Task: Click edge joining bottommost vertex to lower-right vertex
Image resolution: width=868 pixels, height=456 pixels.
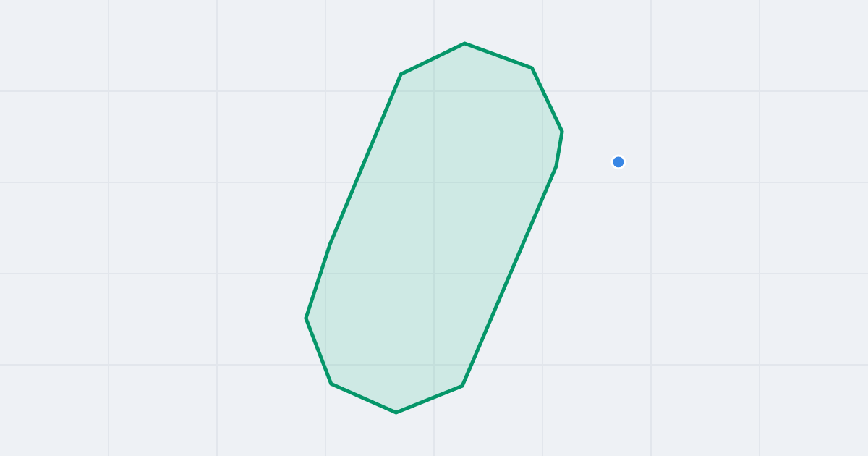Action: tap(430, 400)
